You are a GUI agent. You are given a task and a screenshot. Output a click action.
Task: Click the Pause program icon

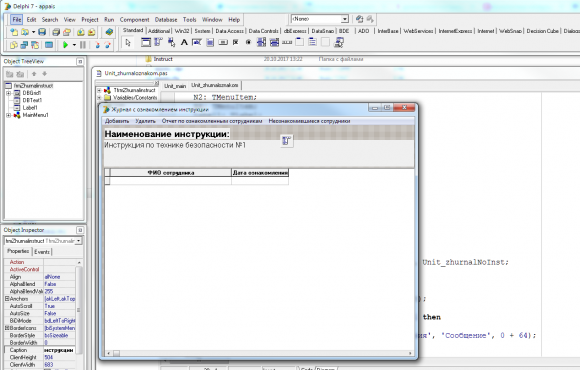pos(83,45)
